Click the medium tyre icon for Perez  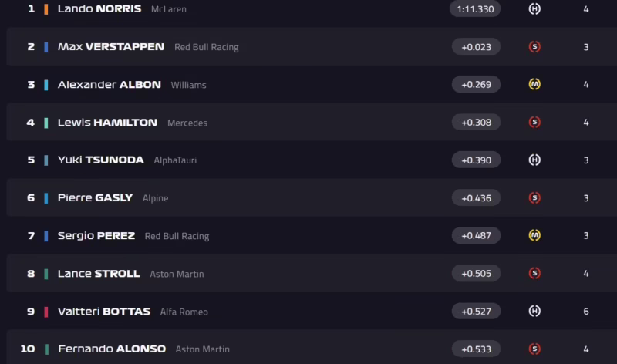click(x=534, y=235)
